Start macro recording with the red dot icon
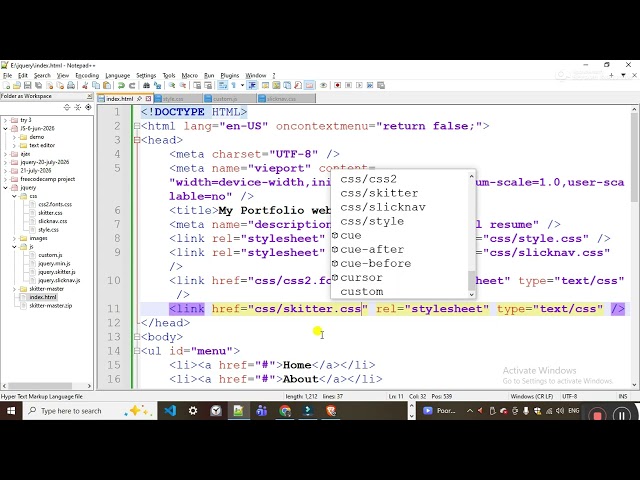This screenshot has height=480, width=640. click(x=338, y=85)
